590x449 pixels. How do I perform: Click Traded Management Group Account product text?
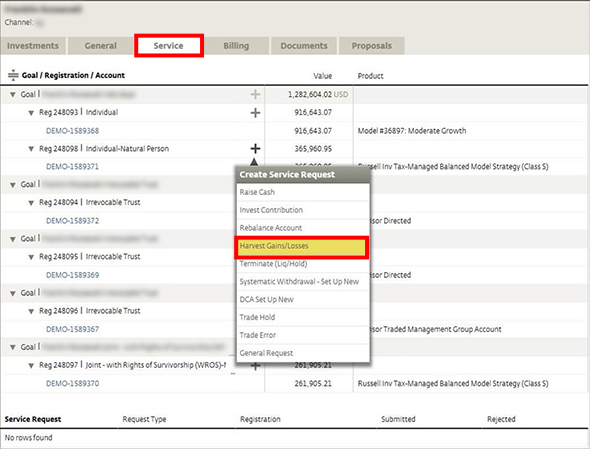tap(436, 329)
